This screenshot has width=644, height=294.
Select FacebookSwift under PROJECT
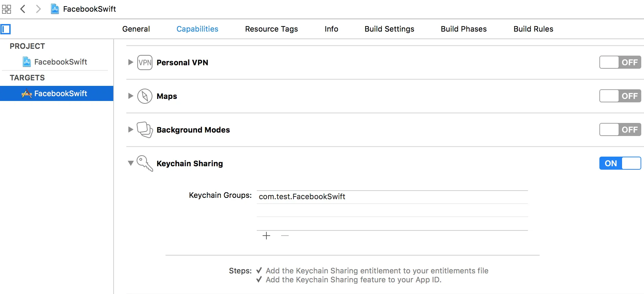pos(60,62)
